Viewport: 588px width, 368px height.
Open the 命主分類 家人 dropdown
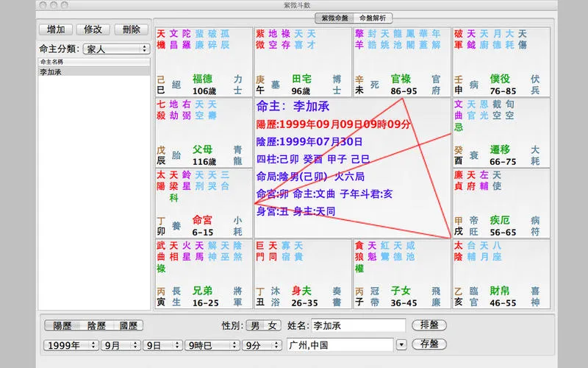coord(115,49)
